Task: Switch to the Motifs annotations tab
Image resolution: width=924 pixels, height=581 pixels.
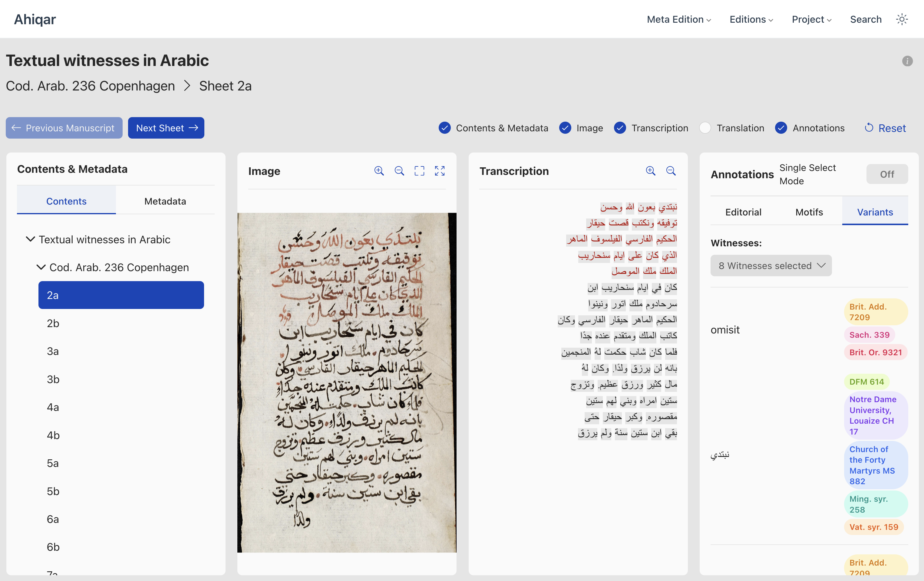Action: [809, 212]
